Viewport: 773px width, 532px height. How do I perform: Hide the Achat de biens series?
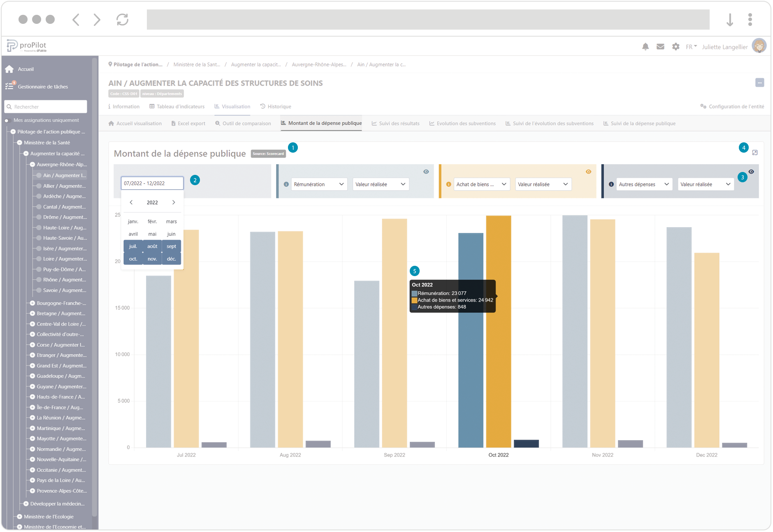(588, 172)
